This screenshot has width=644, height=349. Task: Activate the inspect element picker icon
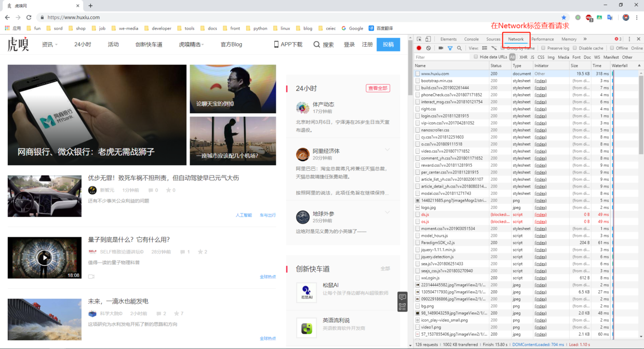419,39
